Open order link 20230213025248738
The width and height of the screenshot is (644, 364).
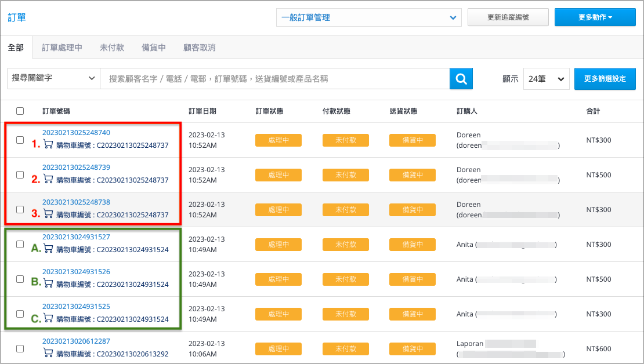click(76, 202)
